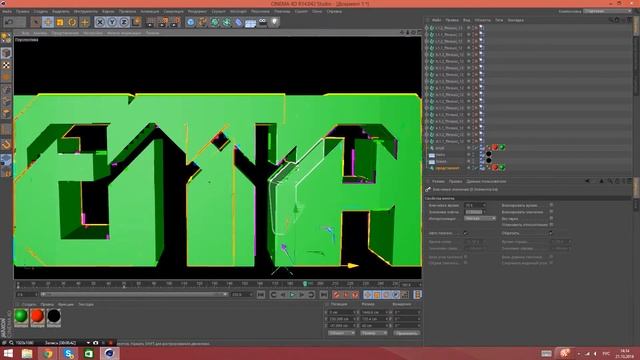Toggle the Autokeying button
Image resolution: width=640 pixels, height=360 pixels.
coord(346,294)
